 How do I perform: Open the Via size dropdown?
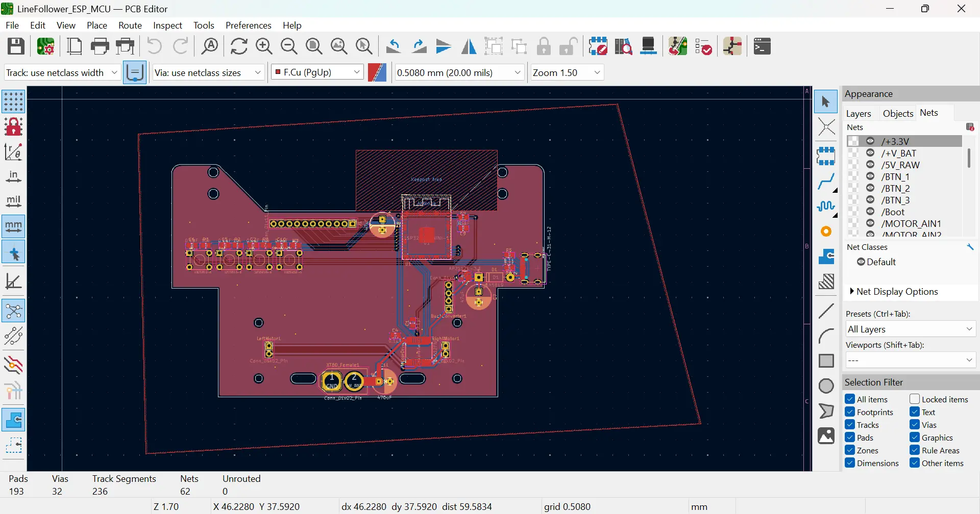(208, 72)
